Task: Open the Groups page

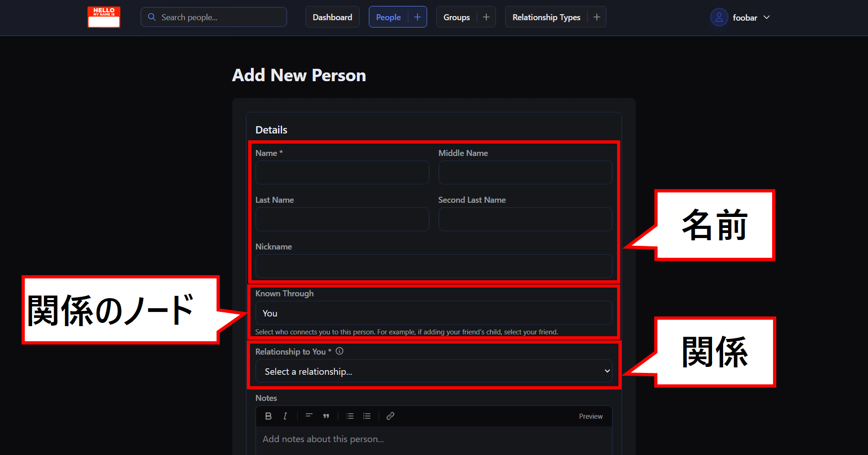Action: pyautogui.click(x=456, y=17)
